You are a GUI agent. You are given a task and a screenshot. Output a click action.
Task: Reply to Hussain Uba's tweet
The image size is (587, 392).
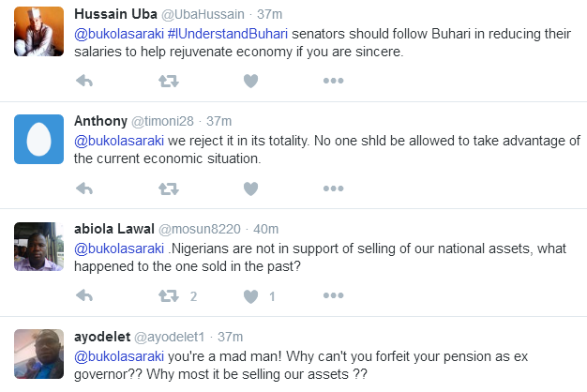pos(83,81)
